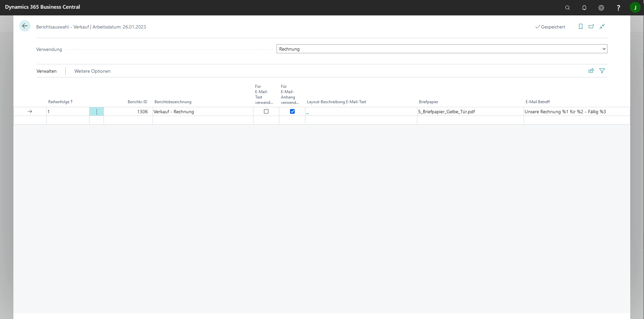Click Layout-Beschreibung E-Mail-Text header
Viewport: 644px width, 319px height.
pyautogui.click(x=337, y=102)
